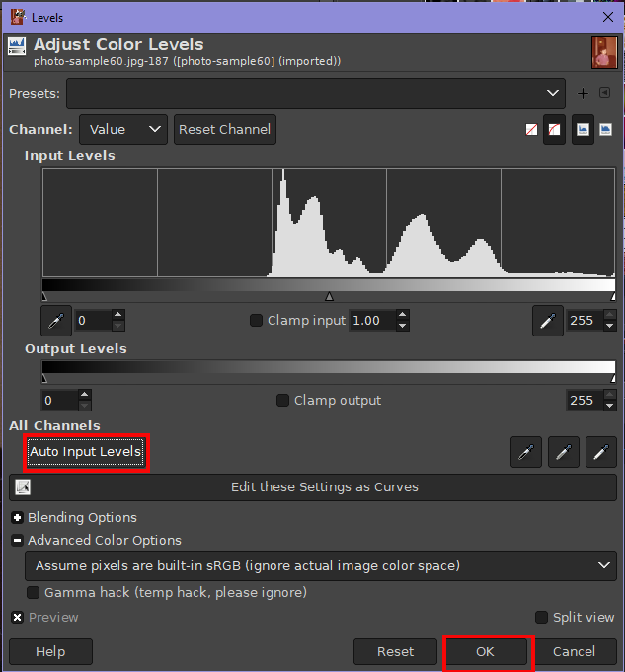Click the high input 255 field

[x=585, y=321]
